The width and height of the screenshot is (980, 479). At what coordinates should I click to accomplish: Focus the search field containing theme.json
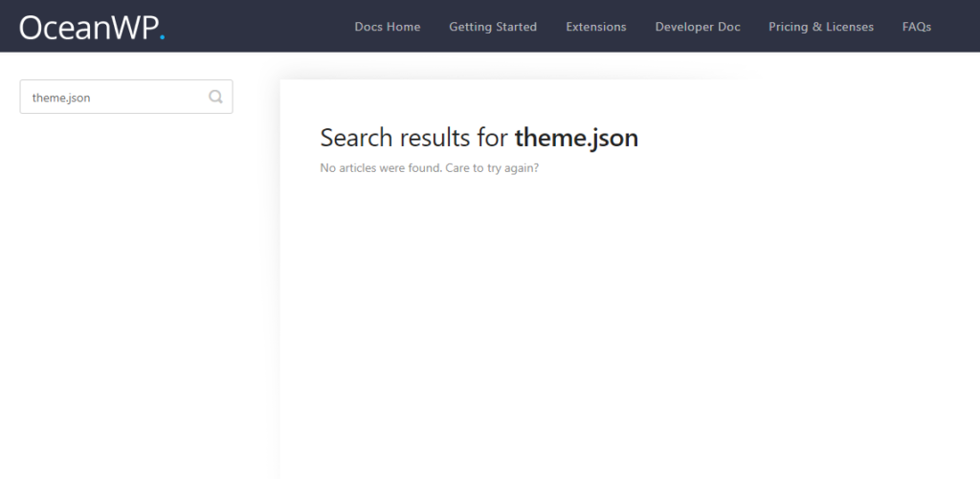click(115, 97)
